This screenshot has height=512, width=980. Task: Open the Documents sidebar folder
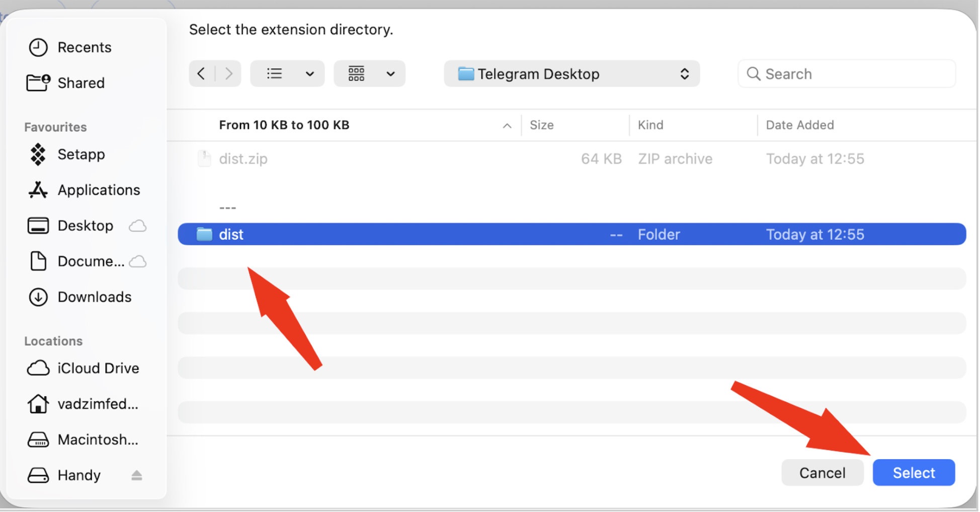tap(91, 261)
